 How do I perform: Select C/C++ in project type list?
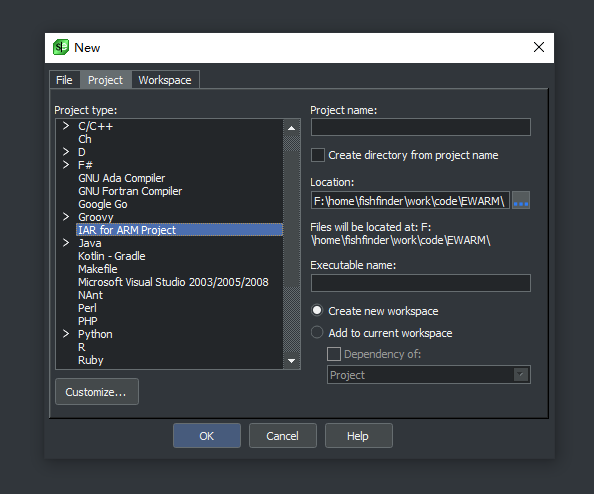coord(95,126)
